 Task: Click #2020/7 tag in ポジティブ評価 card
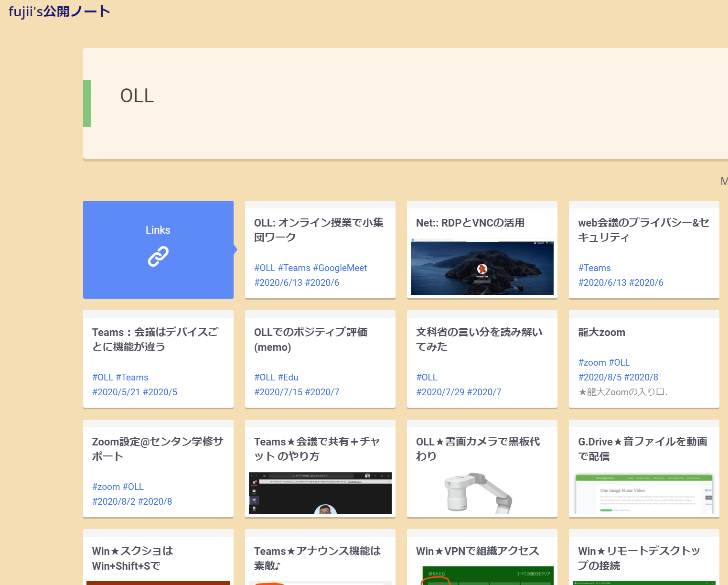(322, 392)
